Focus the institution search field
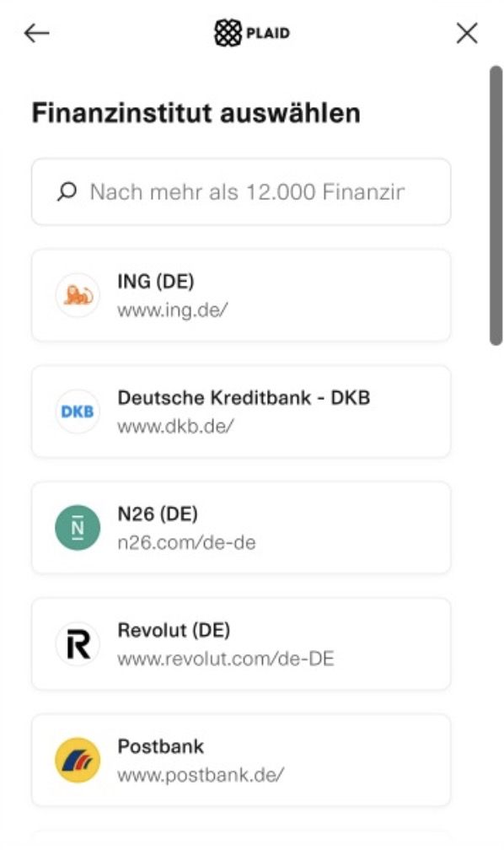This screenshot has width=504, height=850. [241, 192]
